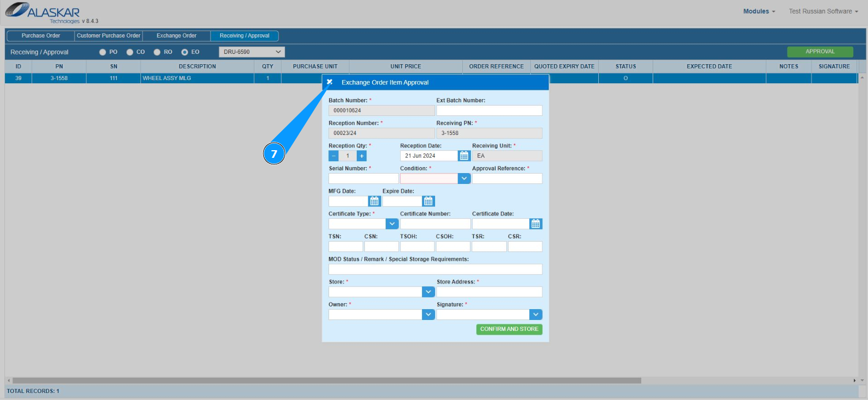The width and height of the screenshot is (868, 400).
Task: Expand the Signature dropdown
Action: click(x=536, y=315)
